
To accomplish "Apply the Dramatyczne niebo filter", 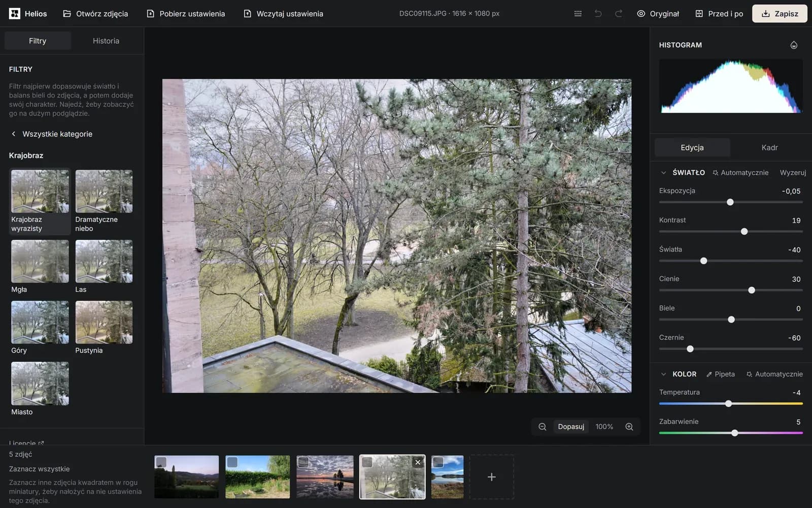I will click(x=104, y=201).
